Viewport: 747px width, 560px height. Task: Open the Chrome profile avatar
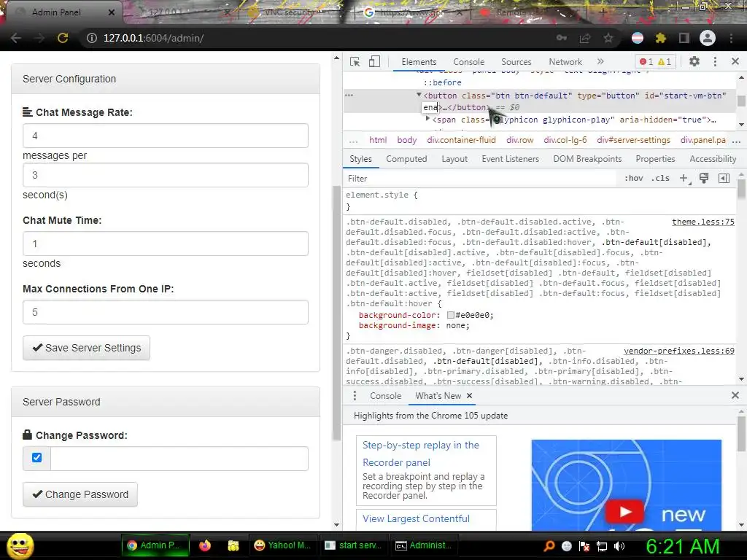tap(708, 38)
